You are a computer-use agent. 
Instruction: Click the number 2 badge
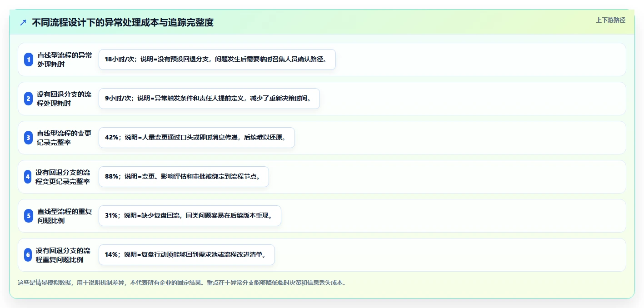point(29,99)
